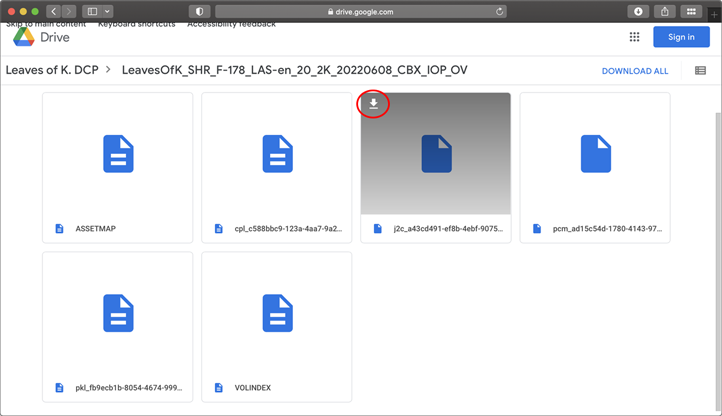
Task: Click the drive.google.com address bar
Action: (360, 12)
